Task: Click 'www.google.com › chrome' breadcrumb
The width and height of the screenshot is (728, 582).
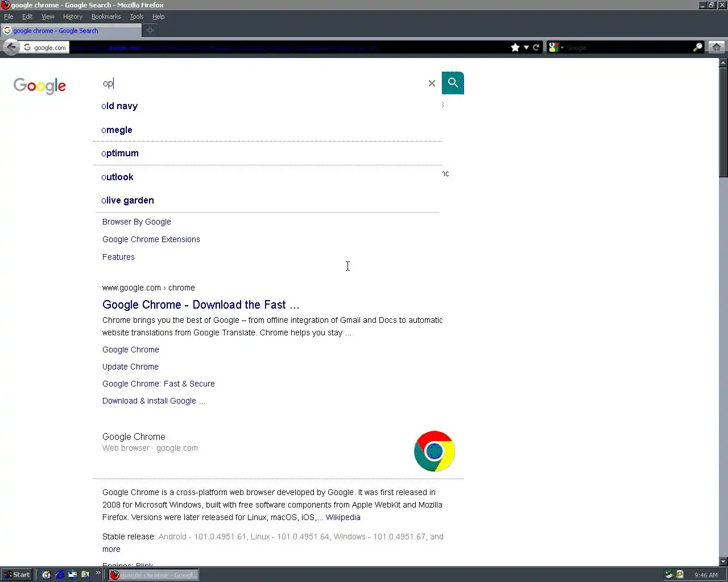Action: (148, 288)
